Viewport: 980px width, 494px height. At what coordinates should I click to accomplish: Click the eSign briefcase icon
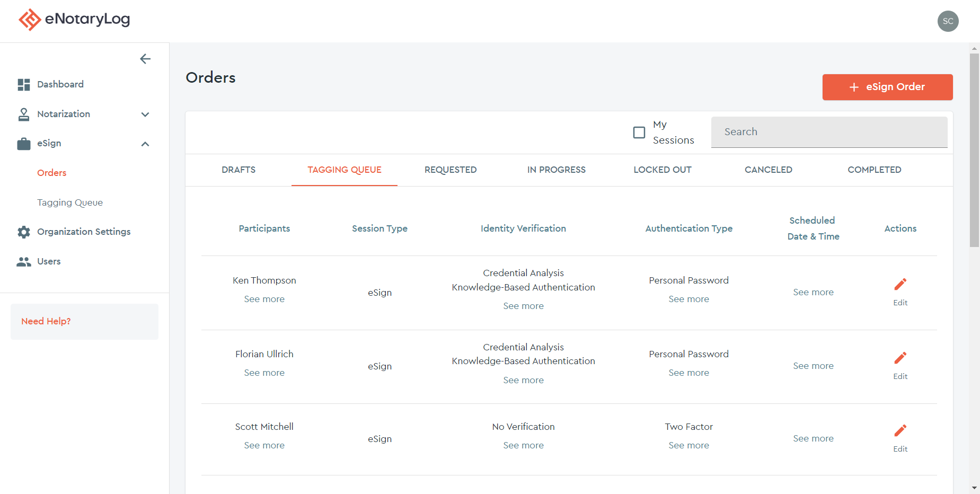(24, 144)
